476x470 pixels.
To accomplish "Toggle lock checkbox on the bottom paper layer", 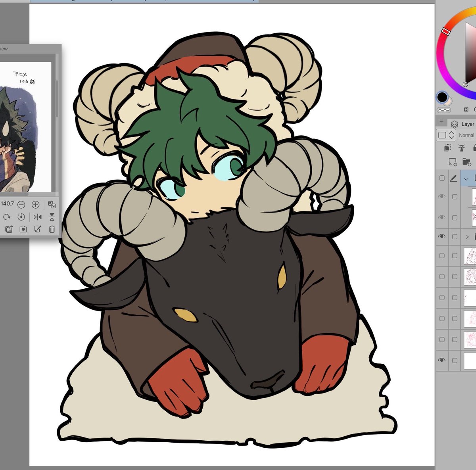I will (455, 361).
